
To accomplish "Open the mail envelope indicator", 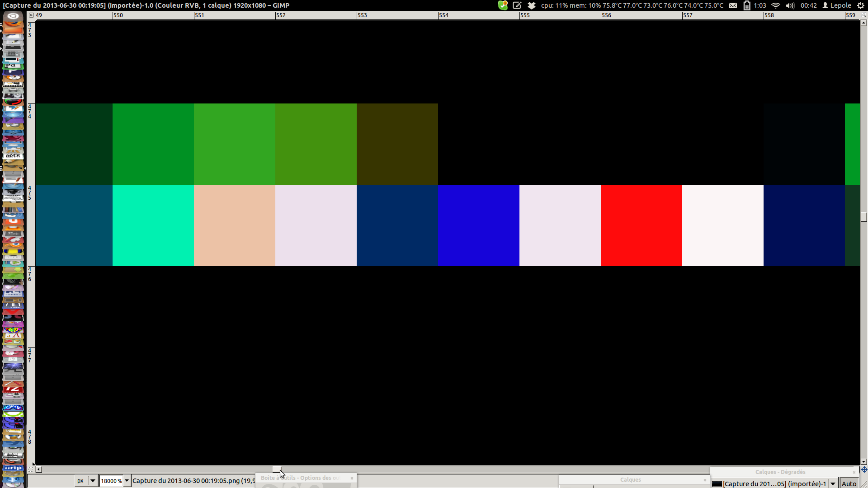I will pos(733,5).
